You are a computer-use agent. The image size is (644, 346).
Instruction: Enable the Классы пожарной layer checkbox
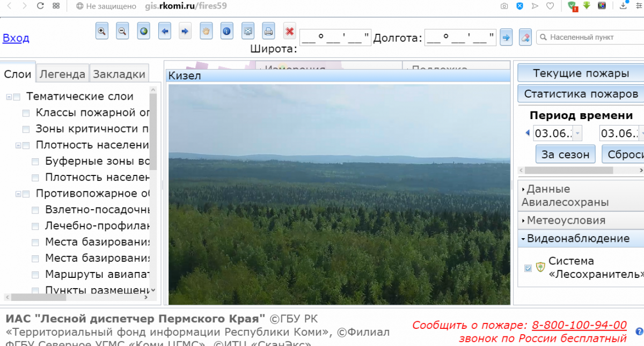[x=26, y=113]
